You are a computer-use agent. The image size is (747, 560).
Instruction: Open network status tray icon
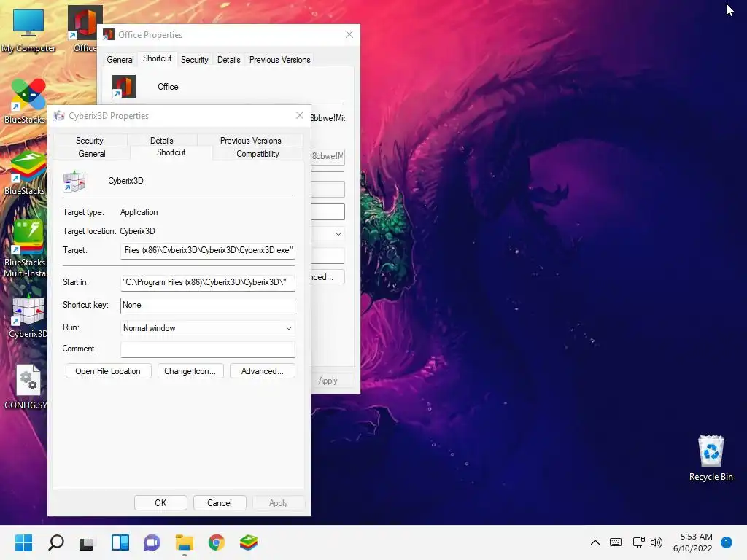coord(638,542)
